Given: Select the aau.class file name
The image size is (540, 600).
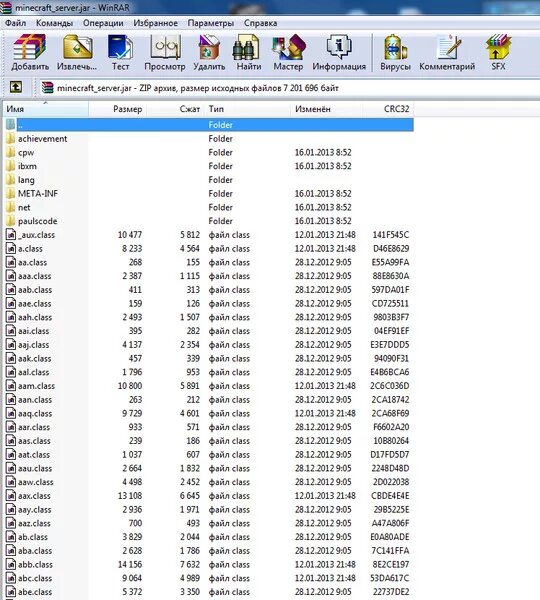Looking at the screenshot, I should click(x=35, y=468).
